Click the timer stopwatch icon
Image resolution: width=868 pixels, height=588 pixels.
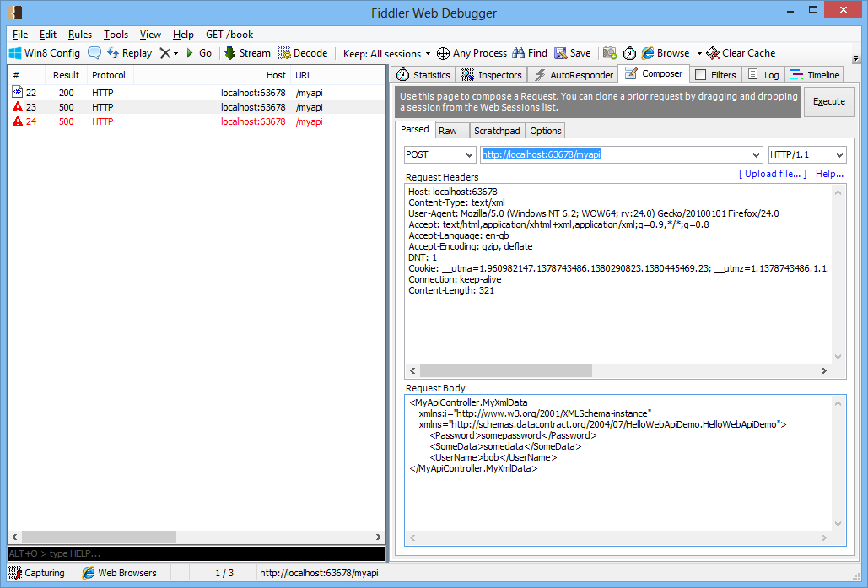tap(629, 53)
